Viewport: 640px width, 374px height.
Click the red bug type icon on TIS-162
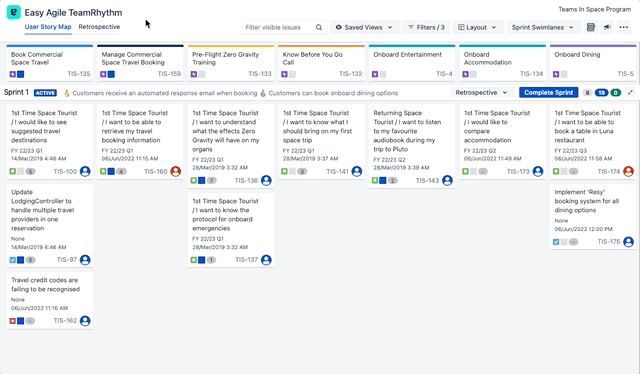(x=13, y=321)
